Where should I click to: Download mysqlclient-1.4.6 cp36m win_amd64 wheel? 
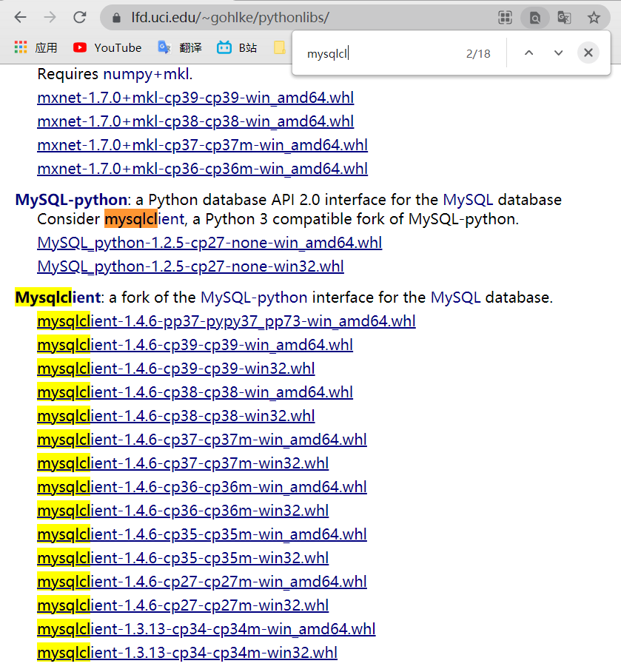pyautogui.click(x=202, y=487)
